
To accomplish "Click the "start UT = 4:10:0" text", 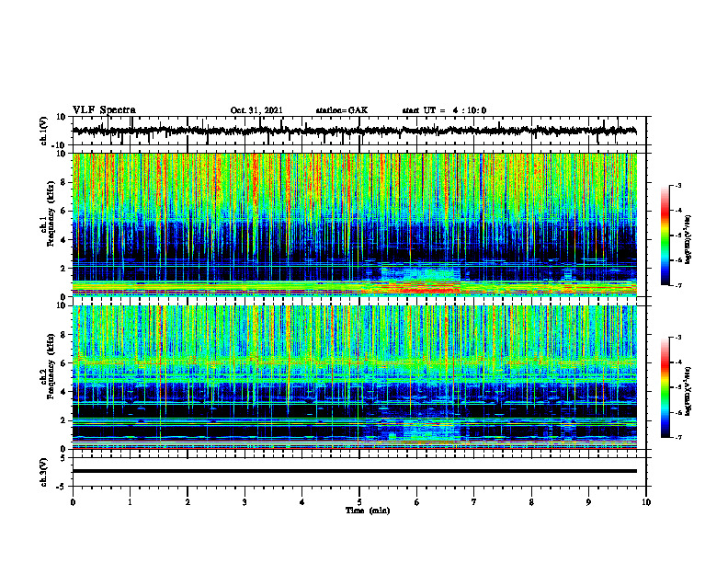I will [444, 110].
